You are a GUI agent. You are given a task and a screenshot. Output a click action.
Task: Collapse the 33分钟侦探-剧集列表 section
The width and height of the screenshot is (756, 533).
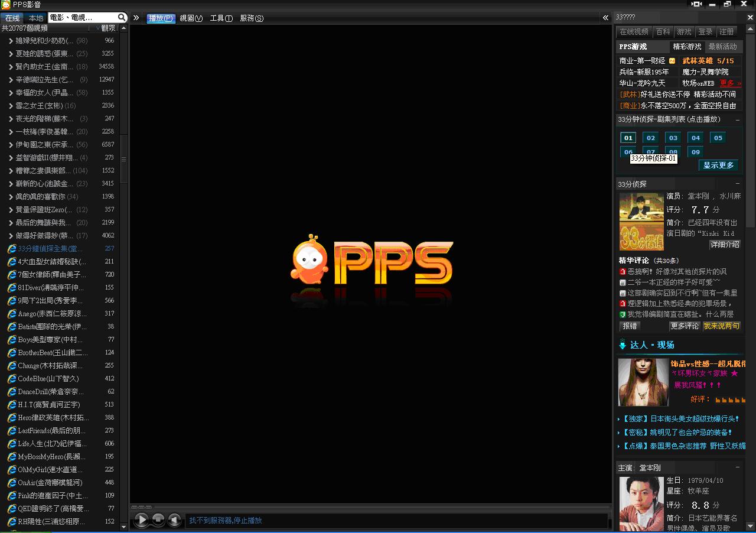737,119
